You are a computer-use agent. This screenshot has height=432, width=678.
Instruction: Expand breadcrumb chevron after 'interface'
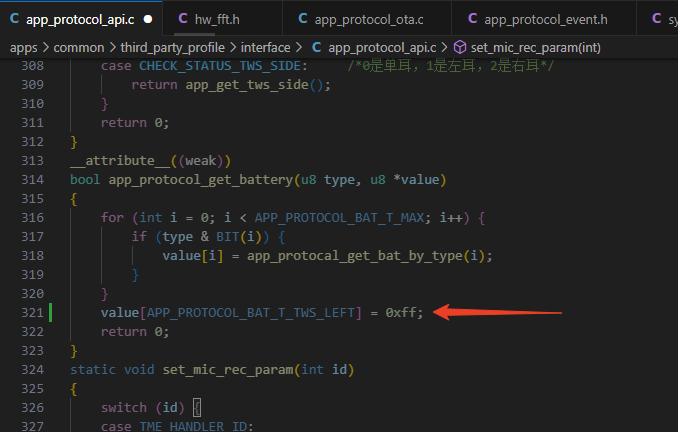point(299,48)
